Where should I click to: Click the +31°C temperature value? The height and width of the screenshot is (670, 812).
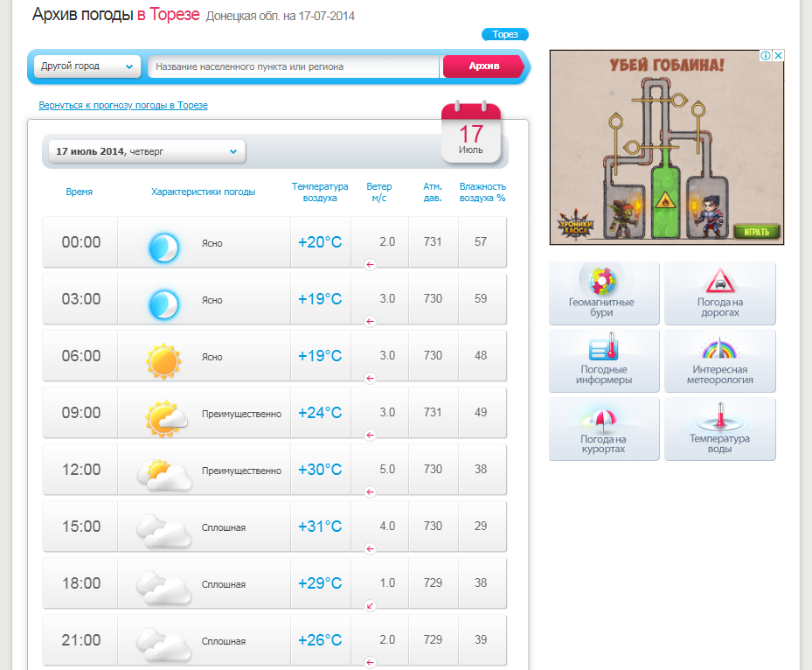pyautogui.click(x=320, y=527)
